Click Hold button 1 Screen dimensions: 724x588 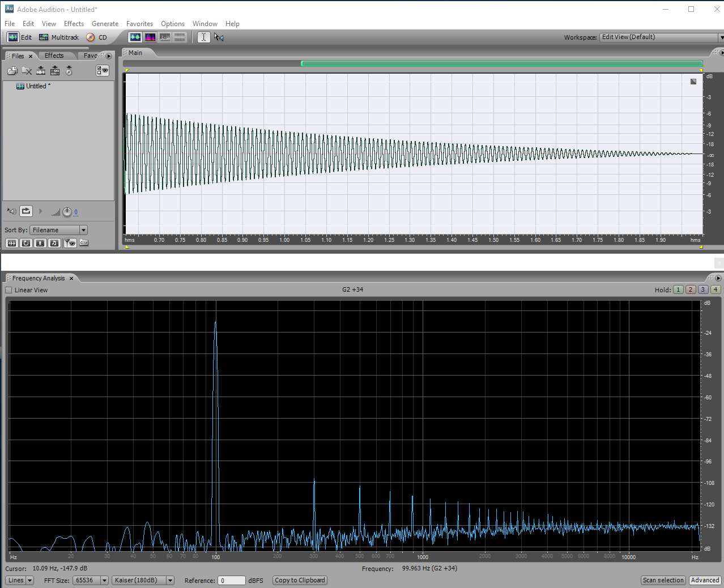pos(678,289)
